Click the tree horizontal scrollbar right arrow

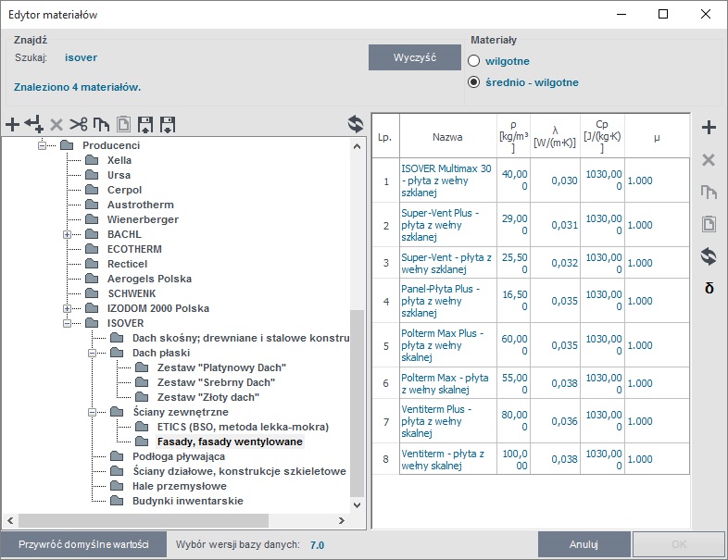(x=342, y=520)
